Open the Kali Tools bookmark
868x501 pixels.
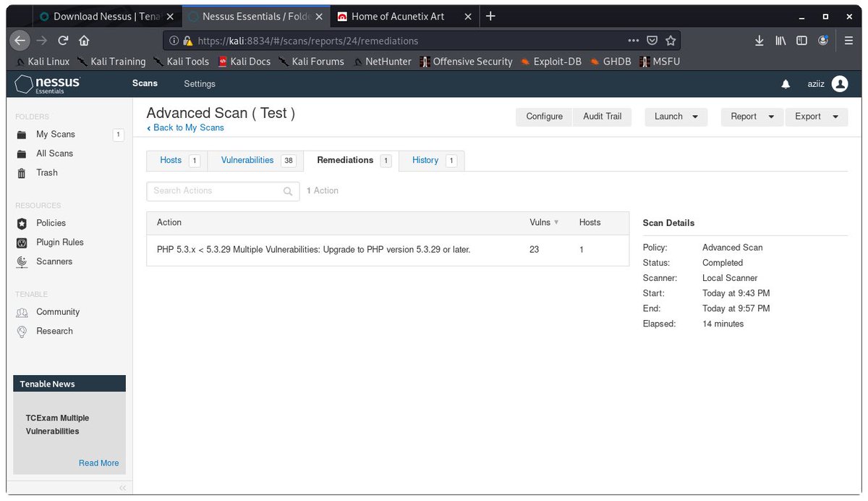pyautogui.click(x=181, y=62)
